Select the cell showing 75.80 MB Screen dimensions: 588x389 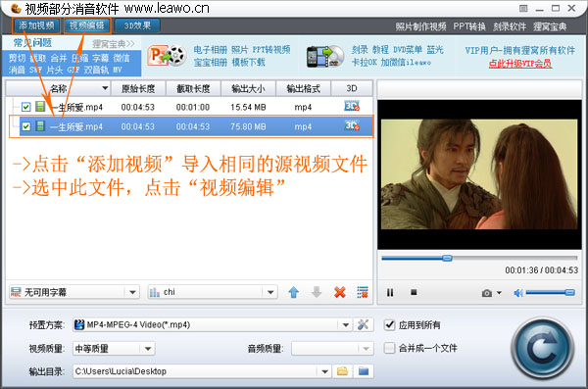click(248, 126)
